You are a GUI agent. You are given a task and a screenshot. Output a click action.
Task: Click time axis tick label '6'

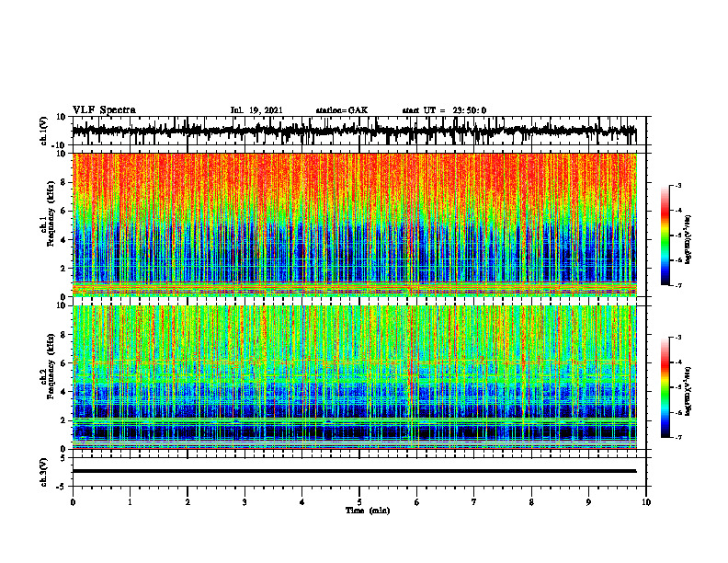[417, 502]
